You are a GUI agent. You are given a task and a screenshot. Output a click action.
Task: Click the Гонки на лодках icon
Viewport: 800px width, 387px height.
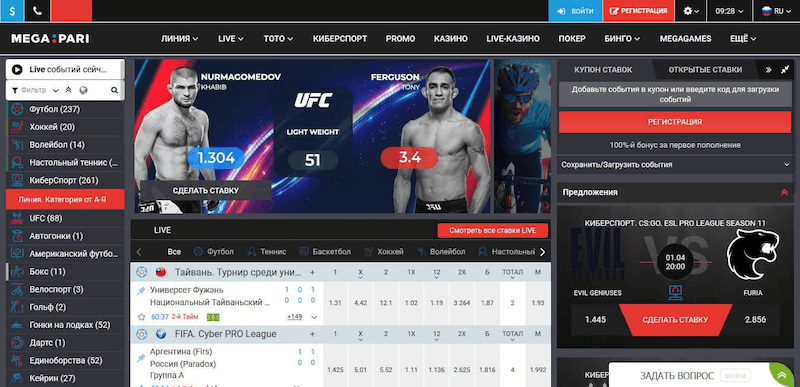click(17, 325)
